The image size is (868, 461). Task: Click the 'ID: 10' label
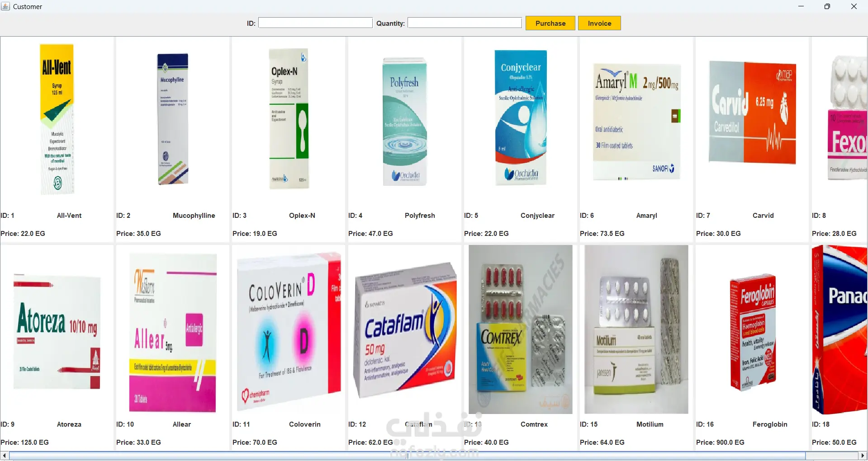(x=125, y=424)
